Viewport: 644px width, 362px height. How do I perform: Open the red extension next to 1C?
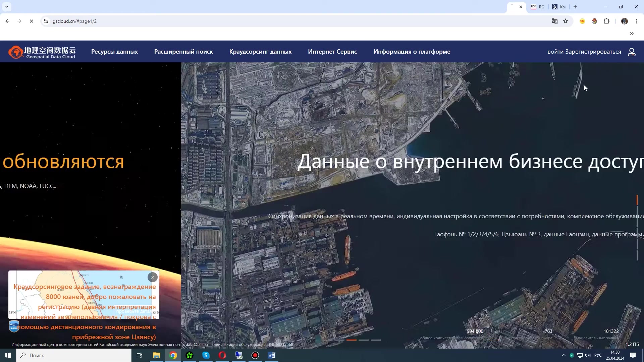point(594,21)
